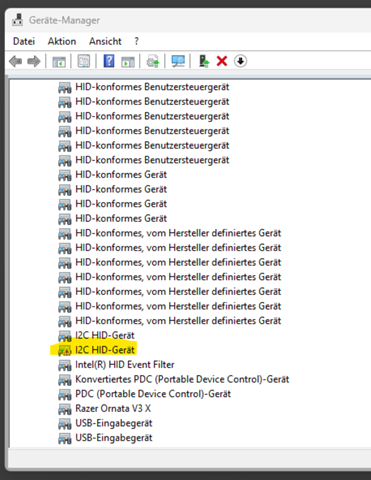Screen dimensions: 371x480
Task: Scan for hardware changes monitor icon
Action: pos(178,61)
